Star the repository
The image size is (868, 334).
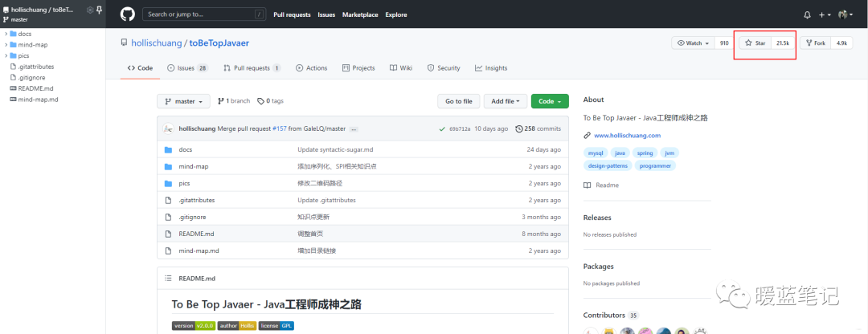pos(755,43)
